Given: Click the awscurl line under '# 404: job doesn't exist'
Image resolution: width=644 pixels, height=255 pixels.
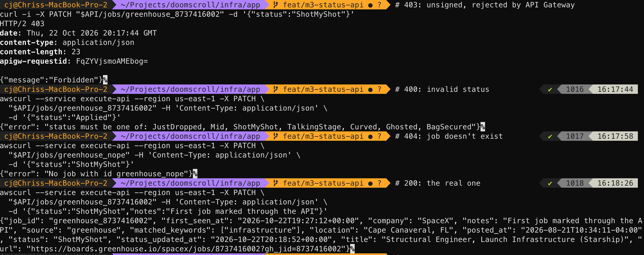Looking at the screenshot, I should (x=132, y=145).
